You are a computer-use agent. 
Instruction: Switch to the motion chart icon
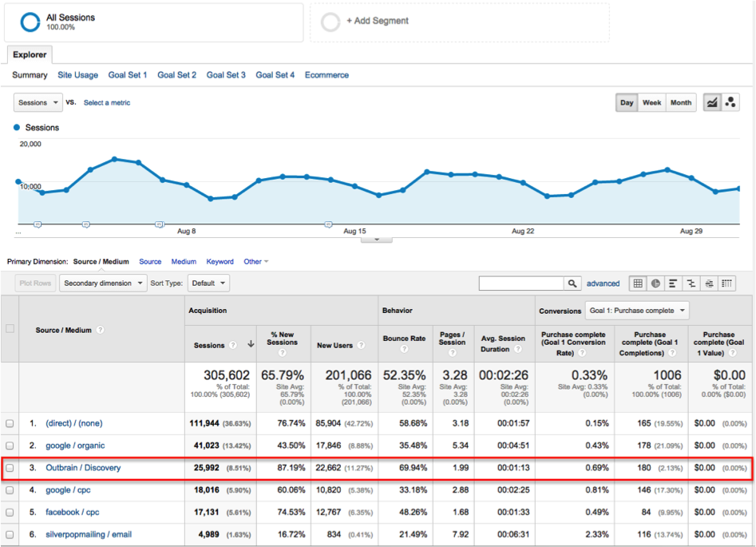(x=730, y=103)
